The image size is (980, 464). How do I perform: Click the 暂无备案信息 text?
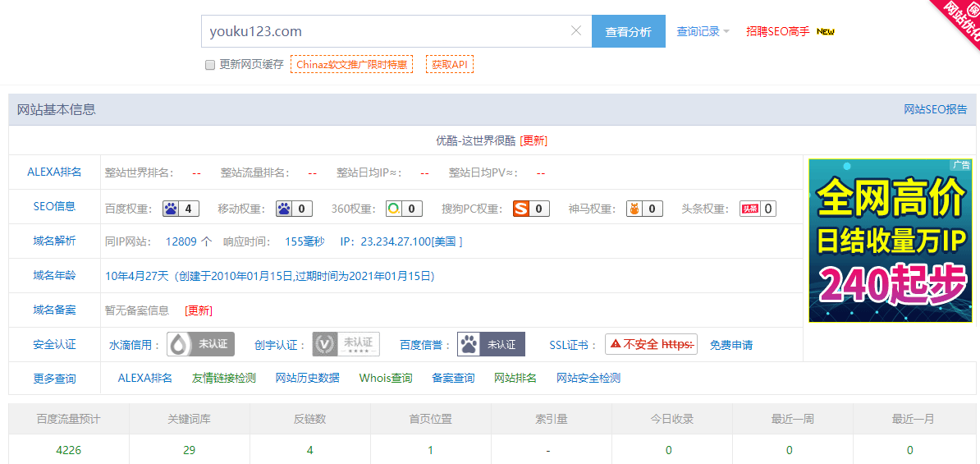(x=137, y=310)
